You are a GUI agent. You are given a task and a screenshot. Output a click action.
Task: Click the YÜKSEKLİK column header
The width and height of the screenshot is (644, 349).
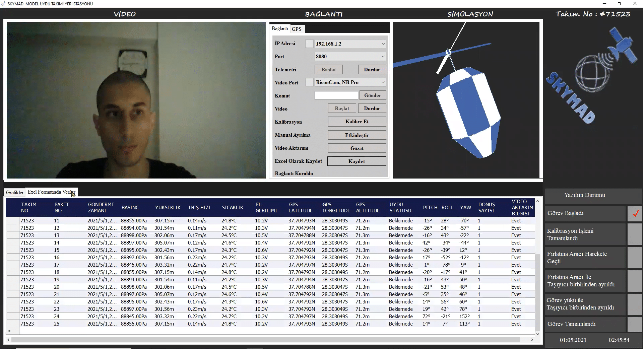[x=170, y=208]
